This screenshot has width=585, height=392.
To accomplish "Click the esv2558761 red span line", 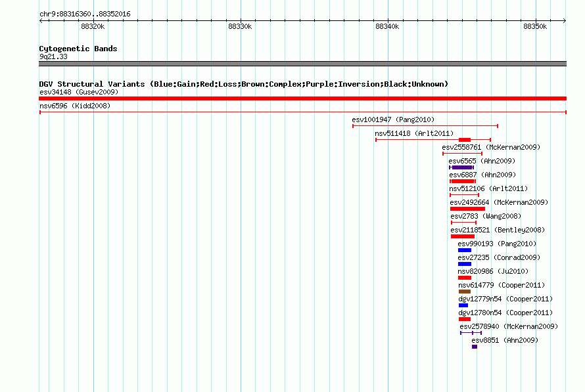I will point(462,154).
